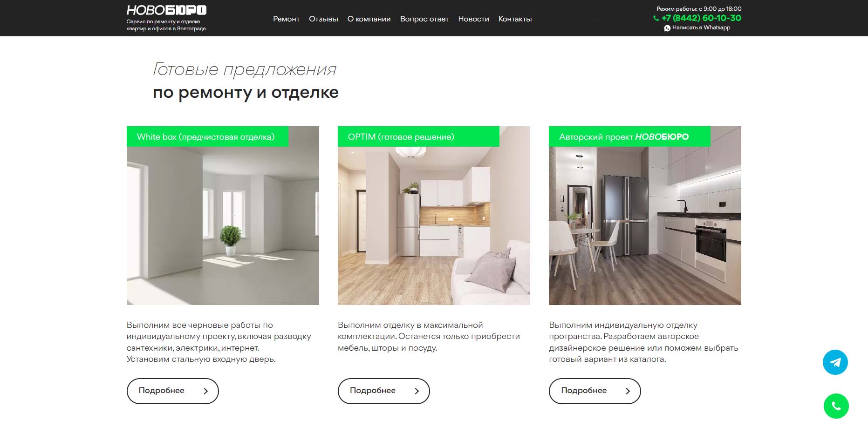868x434 pixels.
Task: Open the Отзывы menu item
Action: pyautogui.click(x=323, y=19)
